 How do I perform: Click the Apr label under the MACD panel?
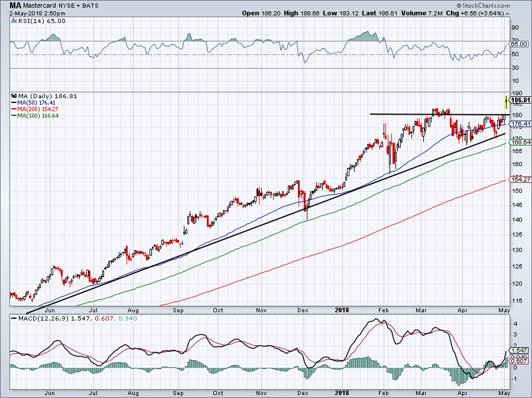tap(462, 393)
